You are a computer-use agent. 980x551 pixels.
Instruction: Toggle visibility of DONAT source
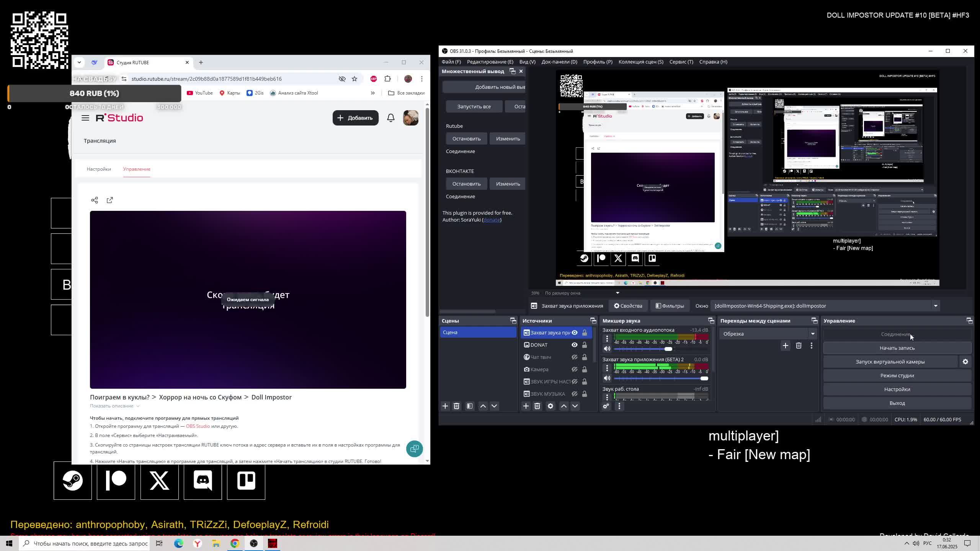(x=575, y=345)
